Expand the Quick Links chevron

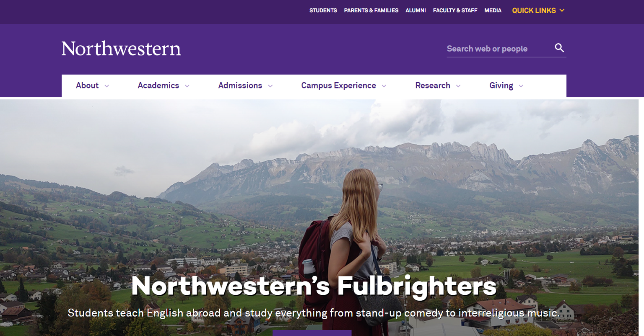click(562, 10)
